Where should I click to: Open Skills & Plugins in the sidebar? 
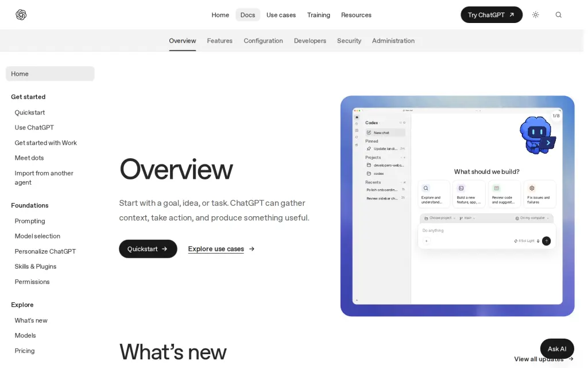(x=35, y=266)
